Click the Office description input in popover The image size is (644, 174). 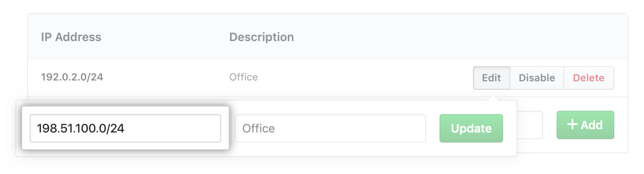tap(330, 128)
